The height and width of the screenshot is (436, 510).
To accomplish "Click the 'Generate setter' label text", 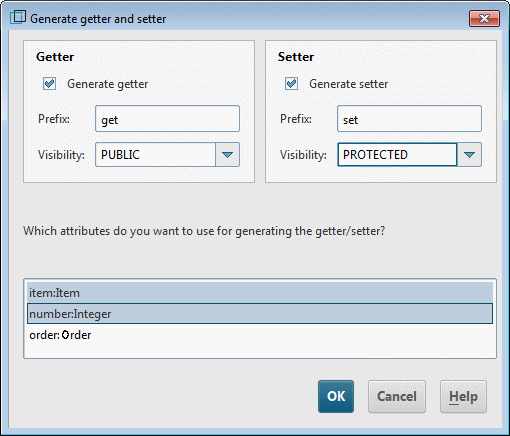I will pos(349,84).
